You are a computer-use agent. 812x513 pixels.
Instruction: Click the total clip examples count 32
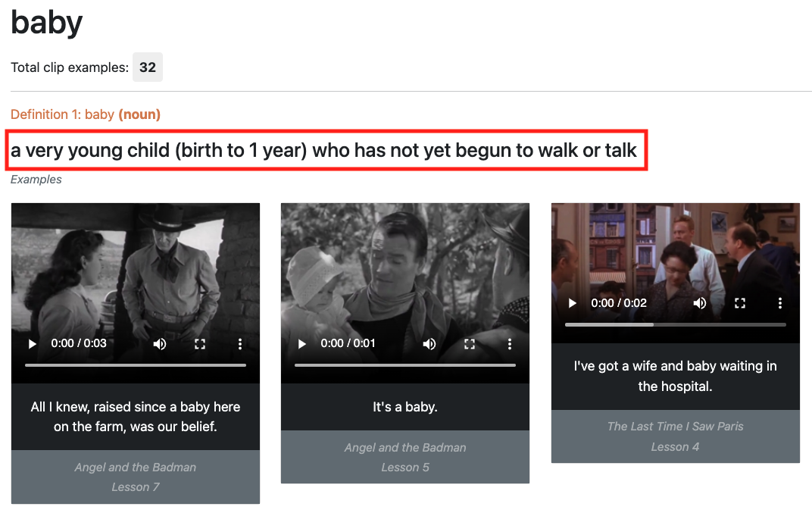148,67
